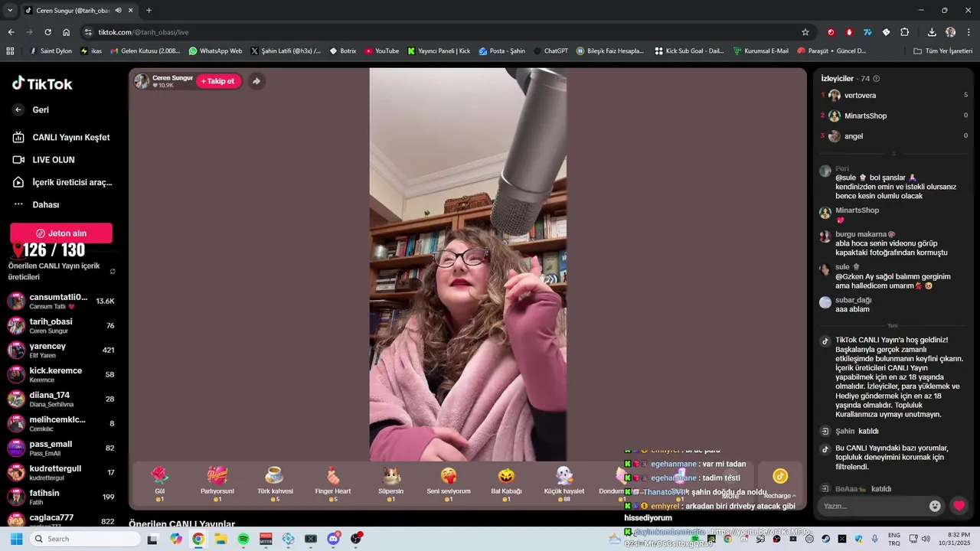Open diiana_174 live channel

coord(61,399)
